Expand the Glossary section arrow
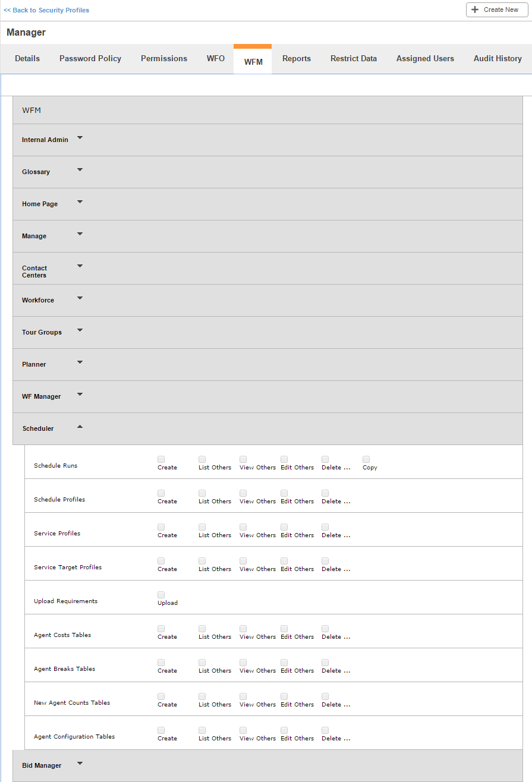This screenshot has height=782, width=532. (80, 170)
